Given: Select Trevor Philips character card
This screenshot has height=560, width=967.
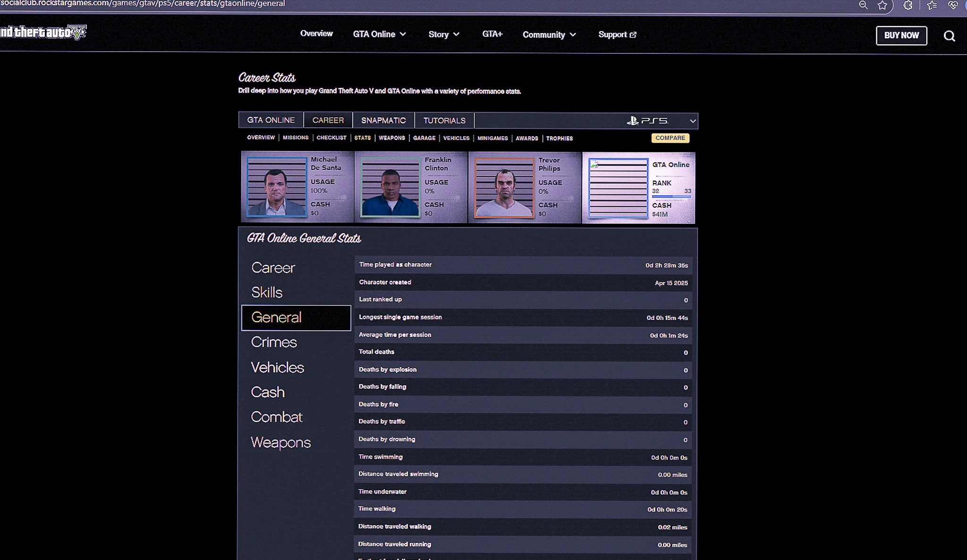Looking at the screenshot, I should (524, 187).
